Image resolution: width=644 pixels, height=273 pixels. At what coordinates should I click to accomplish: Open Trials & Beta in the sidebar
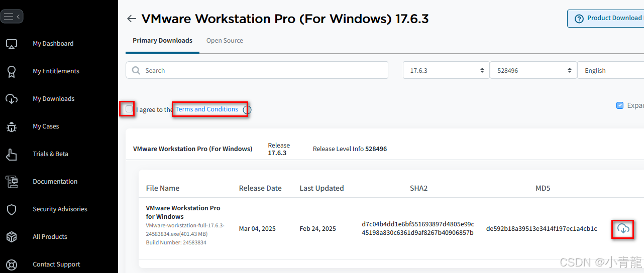pyautogui.click(x=50, y=154)
